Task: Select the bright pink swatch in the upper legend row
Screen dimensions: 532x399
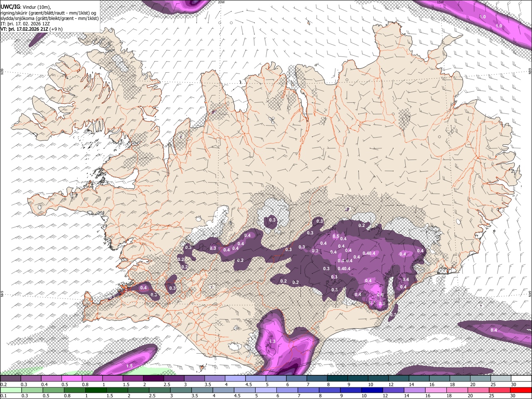Action: coord(71,379)
